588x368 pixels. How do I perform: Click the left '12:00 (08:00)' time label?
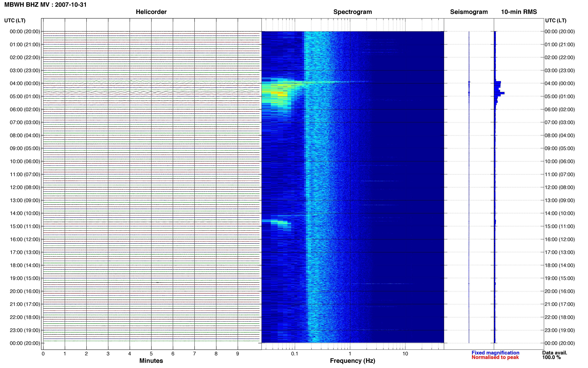25,187
